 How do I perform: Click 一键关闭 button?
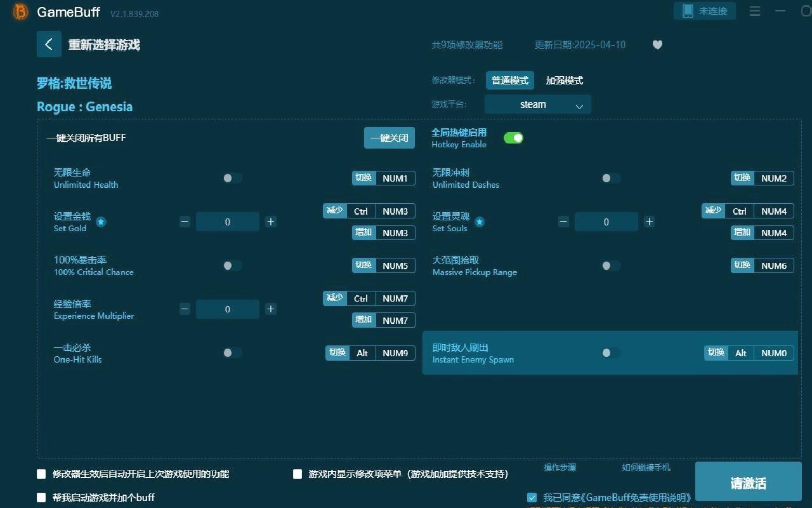(x=390, y=138)
